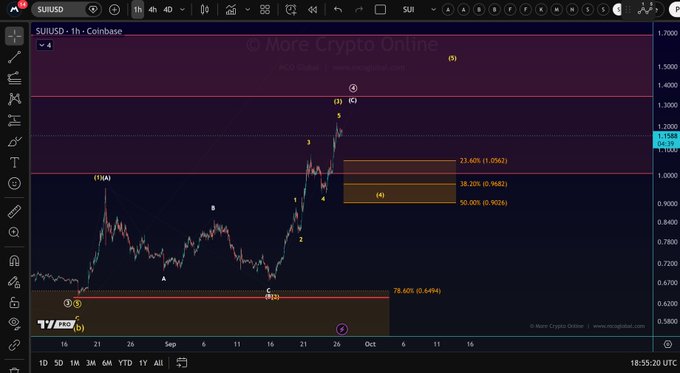Select the 50.00% (0.9026) Fibonacci label
The width and height of the screenshot is (680, 373).
click(x=483, y=203)
